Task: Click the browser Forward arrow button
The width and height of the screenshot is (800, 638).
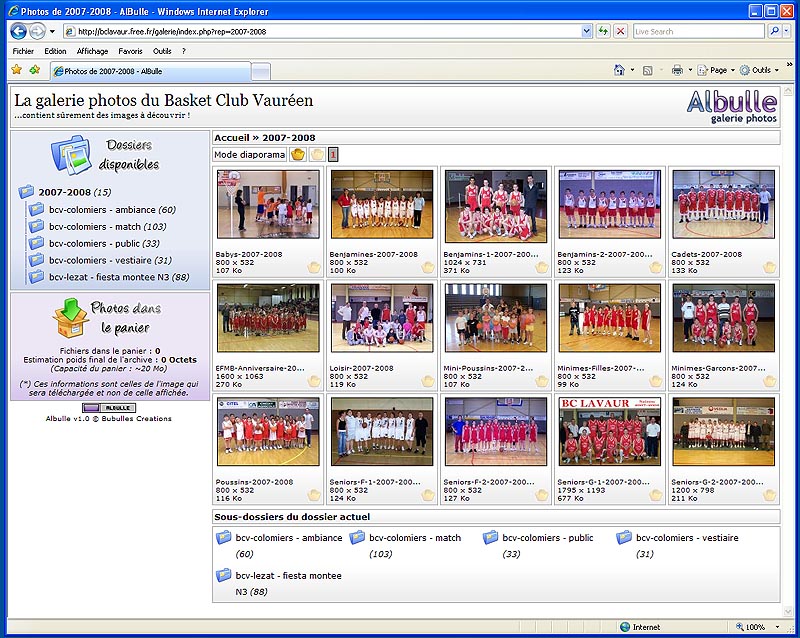Action: [37, 32]
